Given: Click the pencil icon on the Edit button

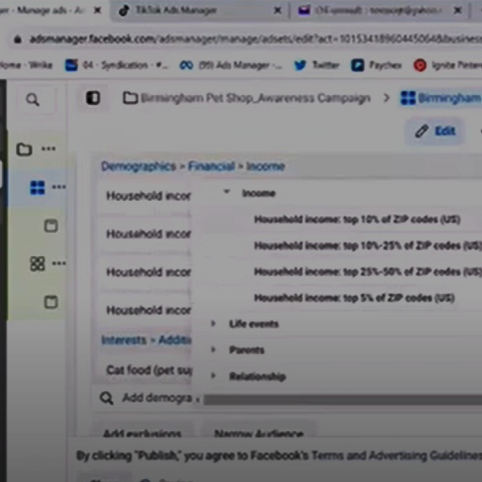Looking at the screenshot, I should click(421, 131).
